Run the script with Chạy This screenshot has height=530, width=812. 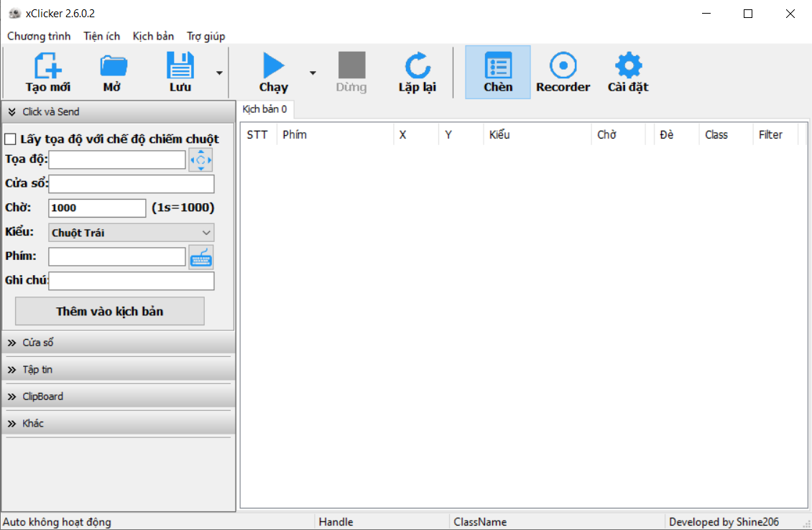(x=273, y=72)
